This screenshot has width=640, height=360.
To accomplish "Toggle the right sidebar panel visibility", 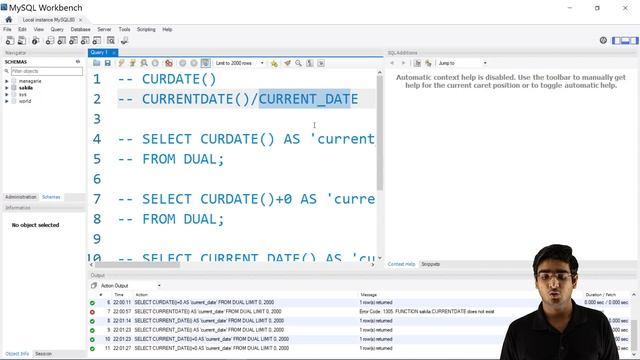I will click(x=634, y=40).
